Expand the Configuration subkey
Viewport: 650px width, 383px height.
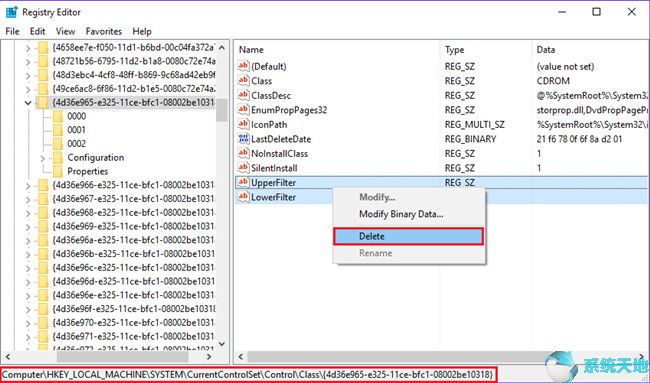pyautogui.click(x=43, y=158)
